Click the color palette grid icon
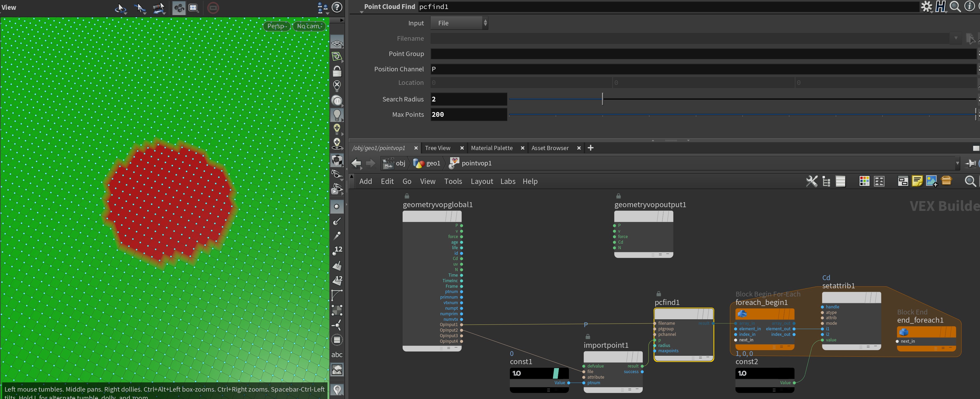This screenshot has height=399, width=980. pos(864,181)
